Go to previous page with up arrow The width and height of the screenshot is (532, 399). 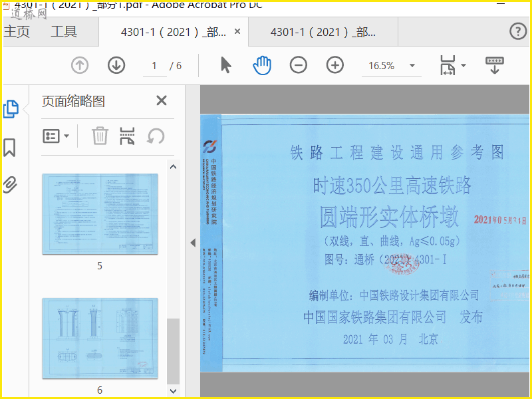[x=80, y=65]
